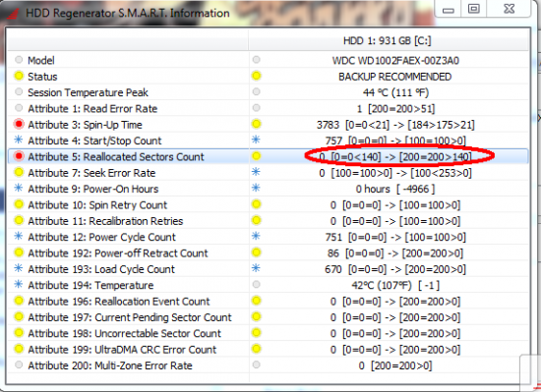Screen dimensions: 541x392
Task: Select Attribute 196: Reallocation Event Count row
Action: [269, 302]
